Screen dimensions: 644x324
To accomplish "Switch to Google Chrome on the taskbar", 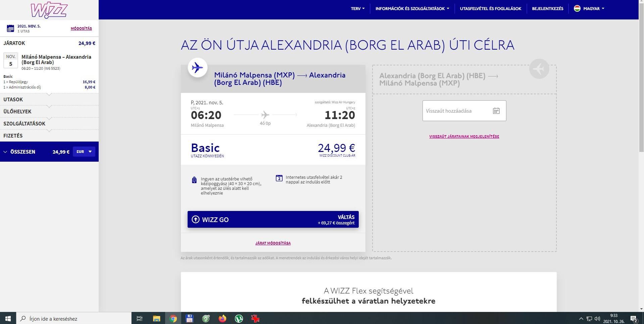I will click(x=173, y=318).
